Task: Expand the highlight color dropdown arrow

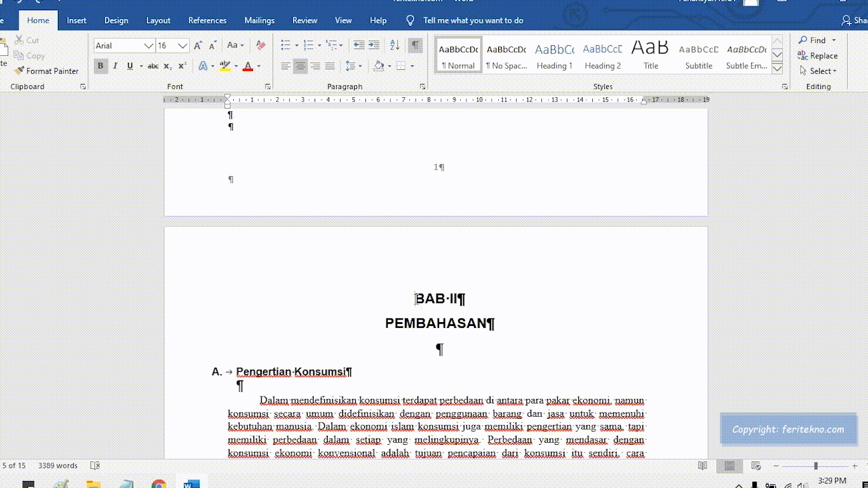Action: pos(236,66)
